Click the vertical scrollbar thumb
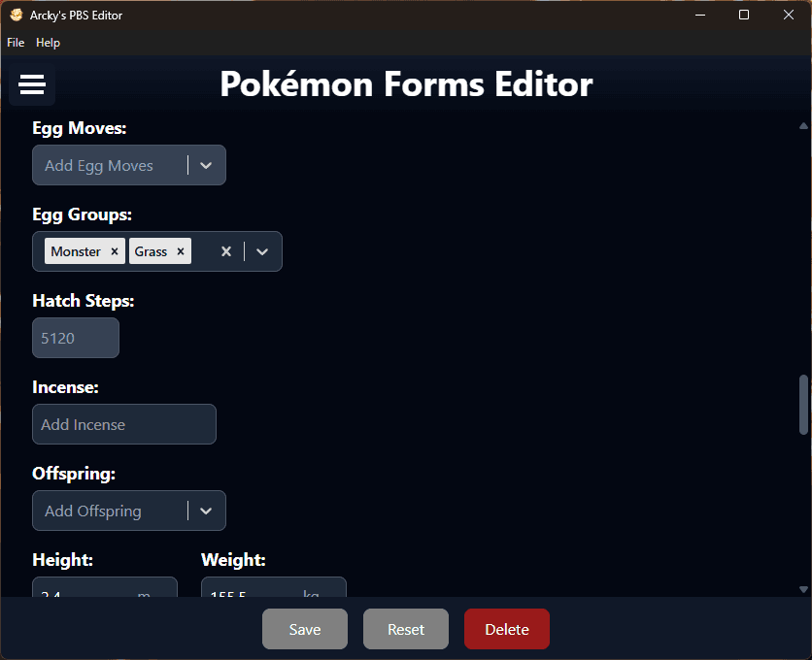The image size is (812, 660). tap(803, 404)
